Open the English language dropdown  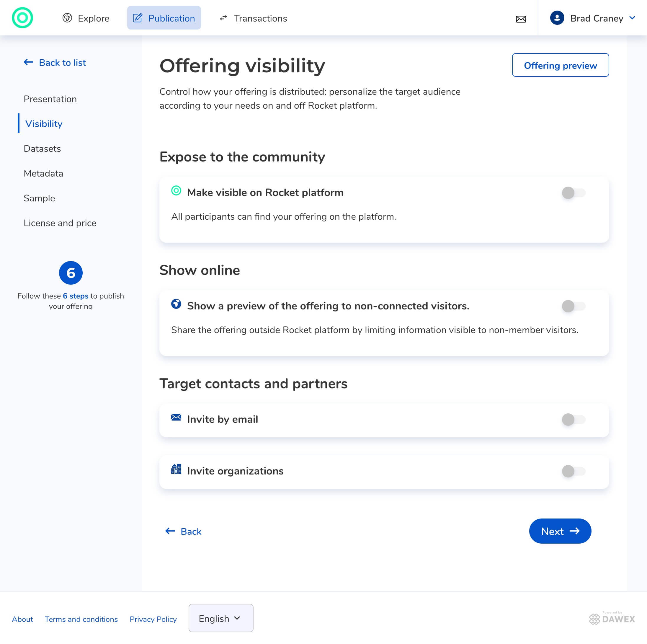220,618
